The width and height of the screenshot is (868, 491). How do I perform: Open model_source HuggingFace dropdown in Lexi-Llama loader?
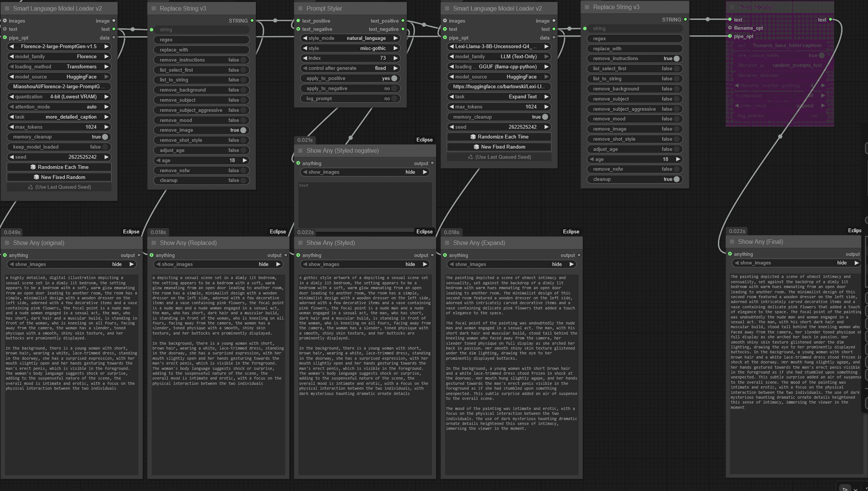(499, 77)
